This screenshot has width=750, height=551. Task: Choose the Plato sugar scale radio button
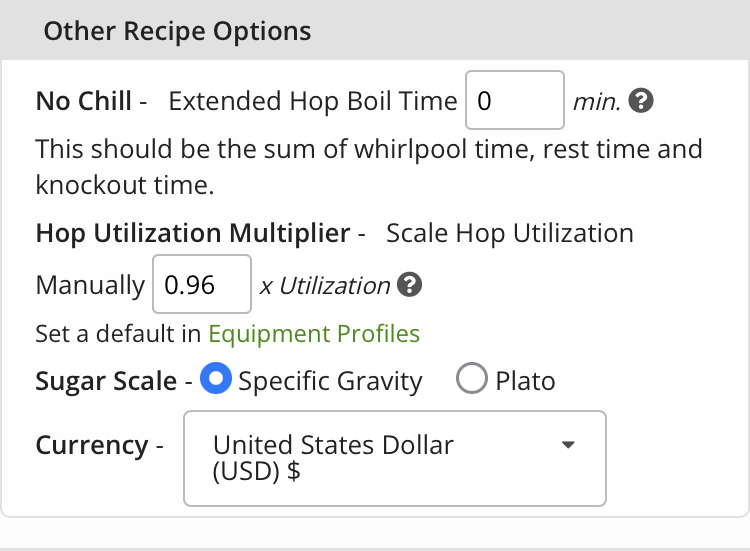tap(471, 380)
